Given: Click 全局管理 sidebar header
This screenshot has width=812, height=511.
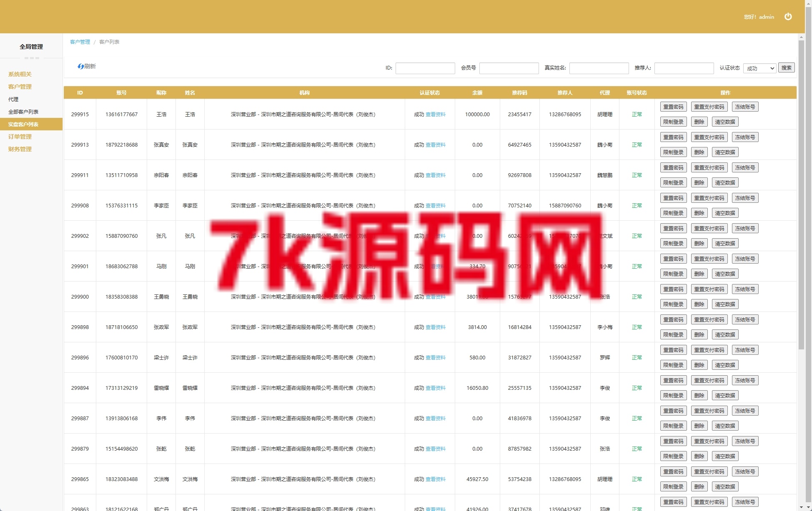Looking at the screenshot, I should [x=31, y=47].
